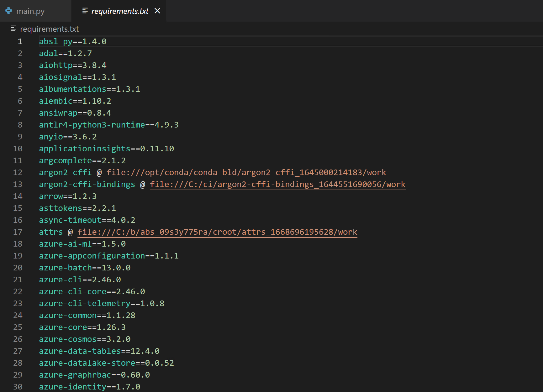Viewport: 543px width, 392px height.
Task: Close the requirements.txt tab
Action: [157, 11]
